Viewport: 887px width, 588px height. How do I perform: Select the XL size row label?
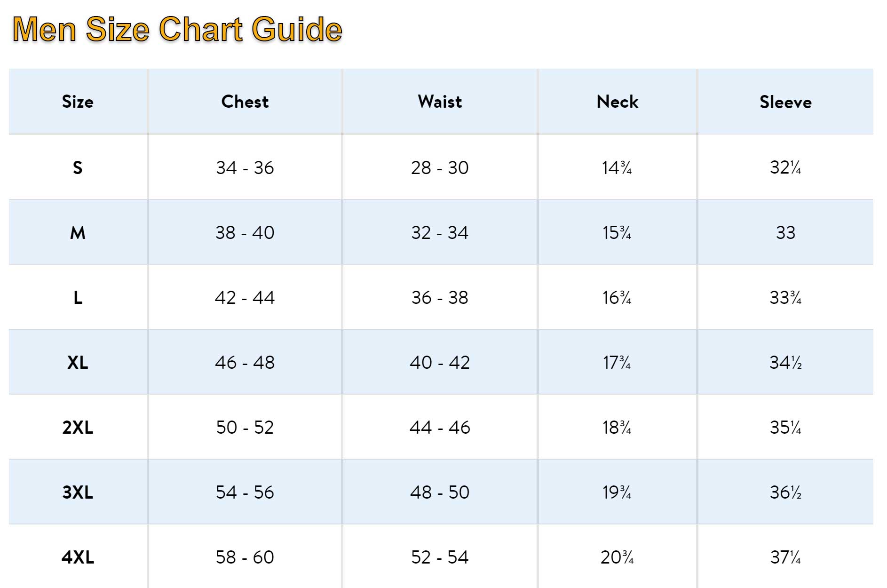(x=78, y=362)
